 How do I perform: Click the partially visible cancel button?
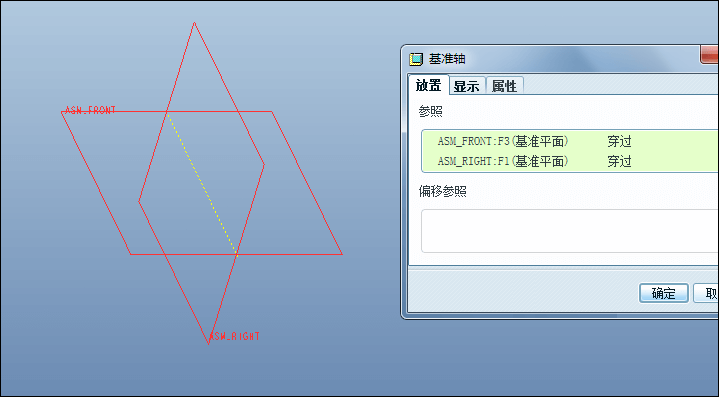[x=706, y=293]
